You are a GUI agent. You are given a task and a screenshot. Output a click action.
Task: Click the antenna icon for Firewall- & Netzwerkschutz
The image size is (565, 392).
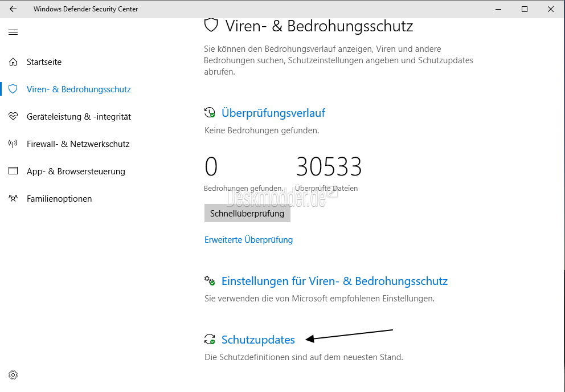(x=13, y=144)
